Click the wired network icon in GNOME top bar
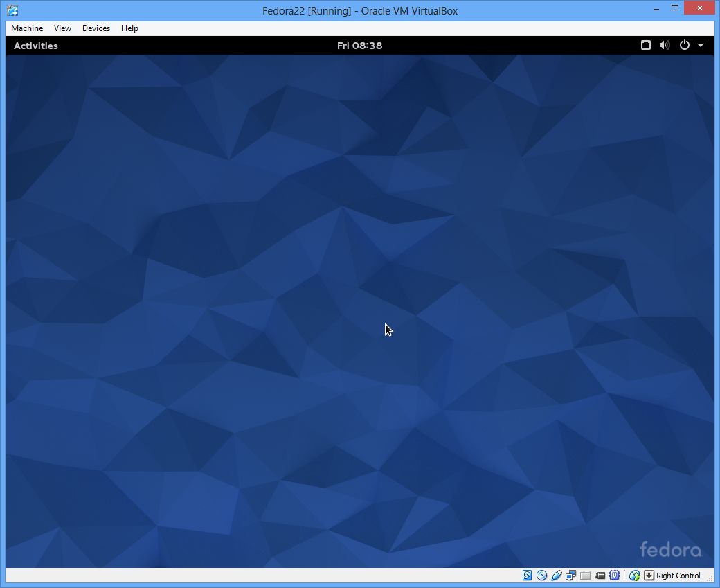 (x=646, y=45)
